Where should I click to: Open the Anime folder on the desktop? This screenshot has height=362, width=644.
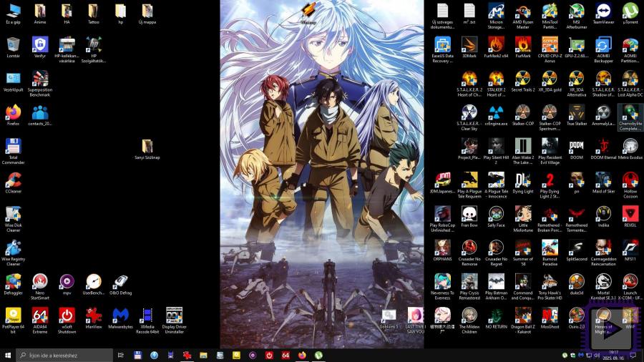(40, 14)
